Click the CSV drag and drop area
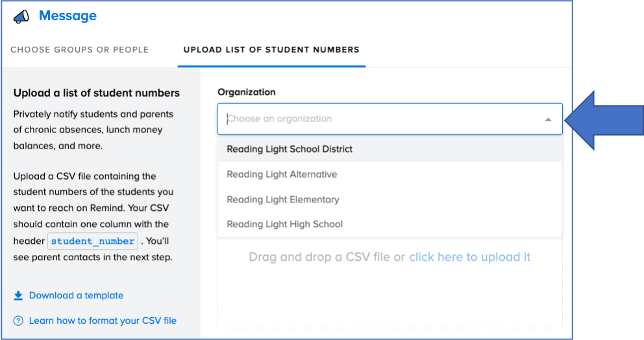 click(390, 282)
